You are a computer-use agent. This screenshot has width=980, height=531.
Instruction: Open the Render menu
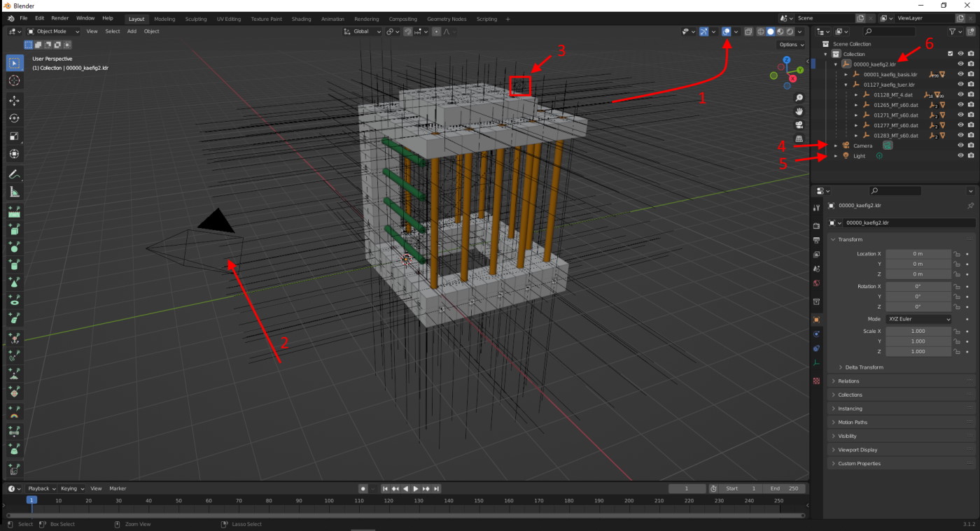click(59, 18)
